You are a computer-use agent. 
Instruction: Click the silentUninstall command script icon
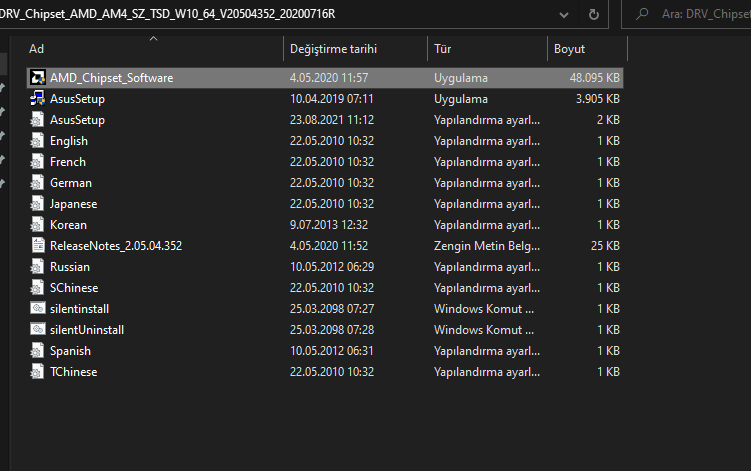tap(37, 330)
